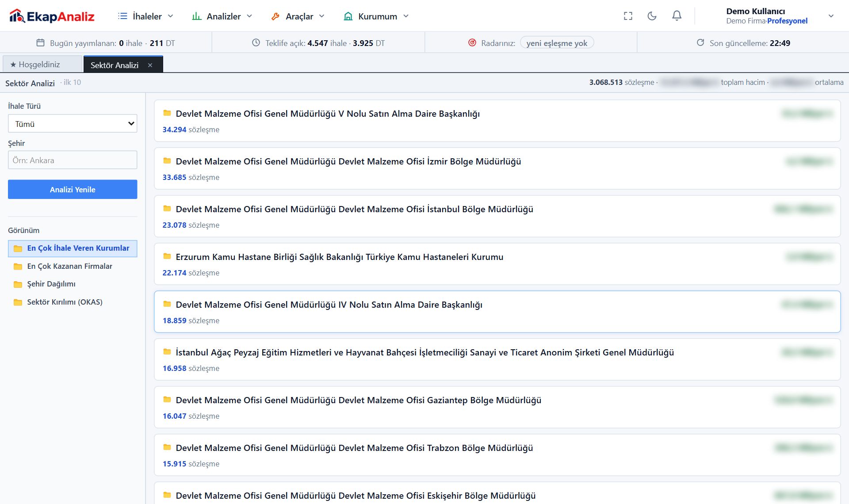The height and width of the screenshot is (504, 849).
Task: Click folder icon of En Çok Kazanan Firmalar
Action: tap(18, 267)
